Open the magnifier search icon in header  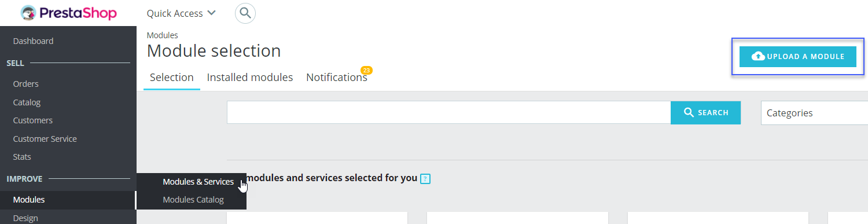(245, 13)
